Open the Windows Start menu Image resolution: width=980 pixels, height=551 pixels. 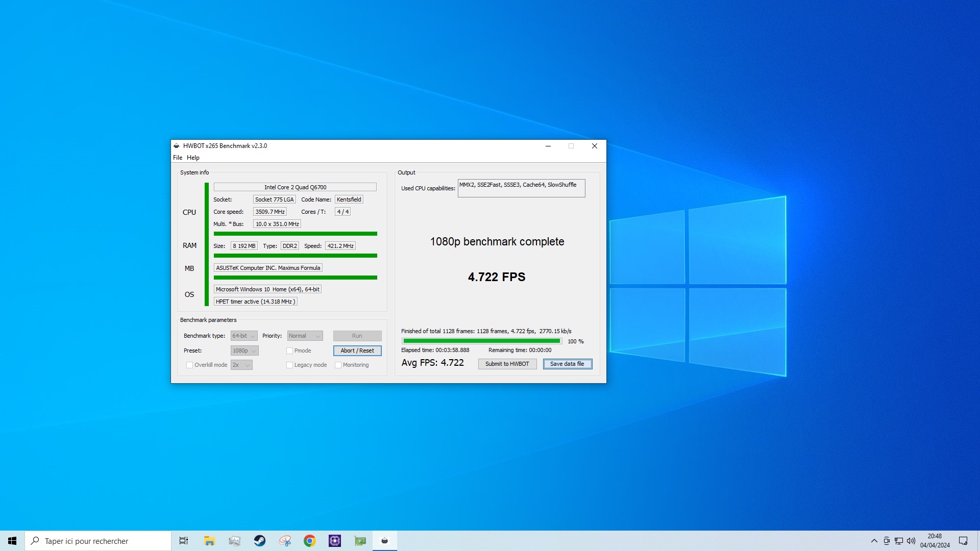[x=12, y=541]
